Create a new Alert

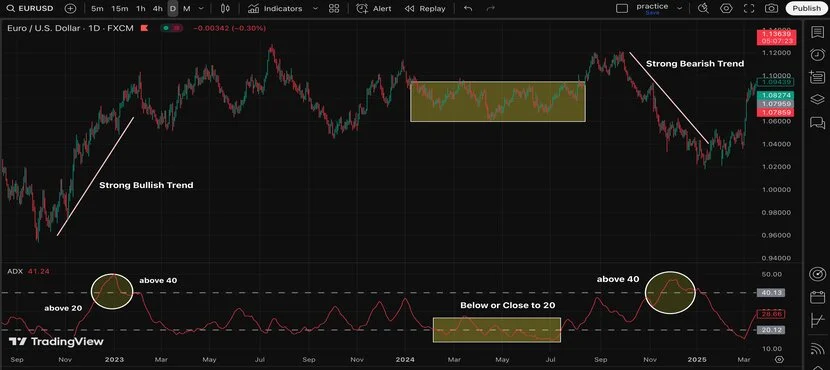[374, 8]
